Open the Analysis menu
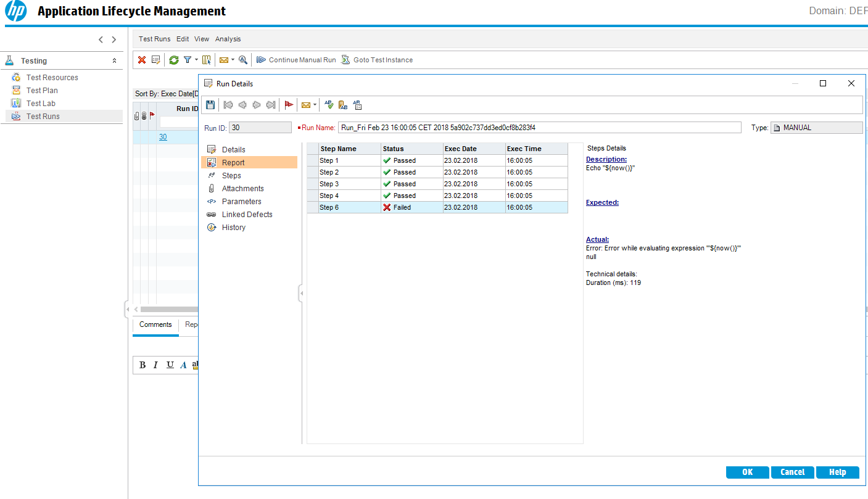The image size is (868, 499). (x=228, y=39)
